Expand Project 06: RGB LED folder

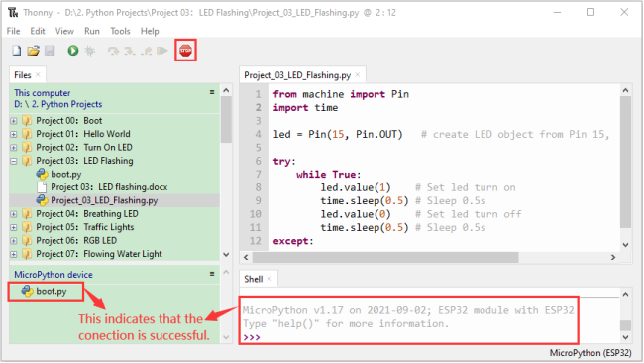(x=14, y=241)
